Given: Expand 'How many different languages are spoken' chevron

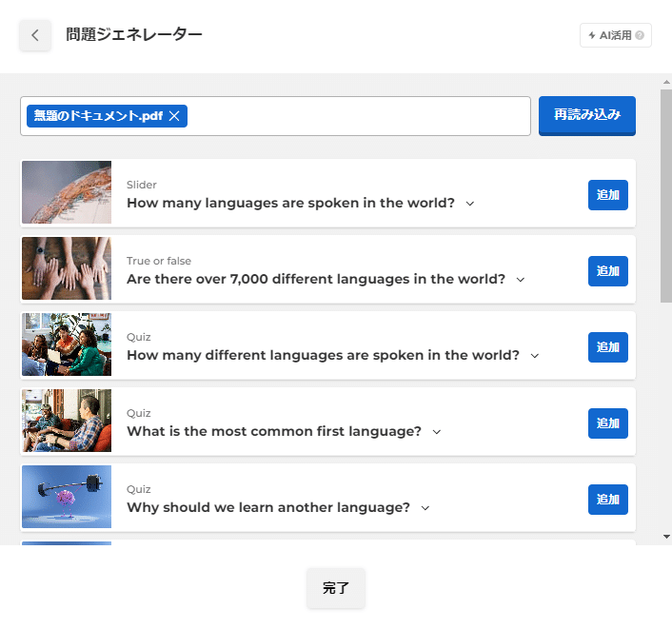Looking at the screenshot, I should pyautogui.click(x=534, y=356).
